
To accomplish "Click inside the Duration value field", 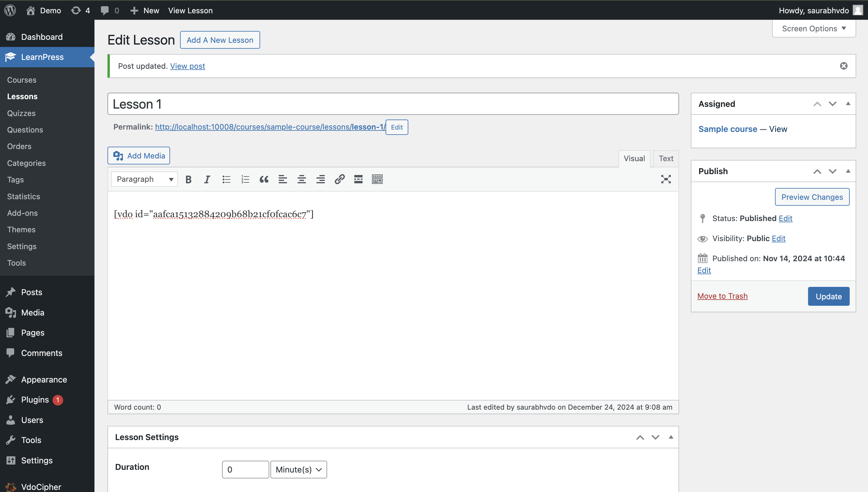I will pos(245,469).
